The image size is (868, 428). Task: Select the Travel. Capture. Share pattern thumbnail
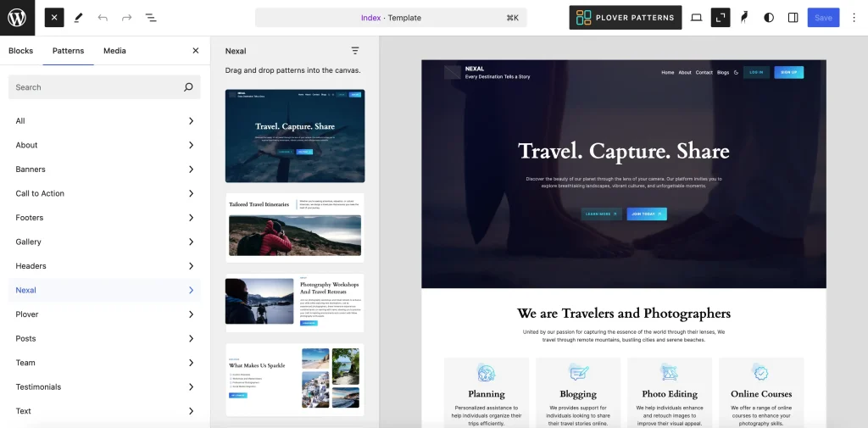tap(295, 136)
